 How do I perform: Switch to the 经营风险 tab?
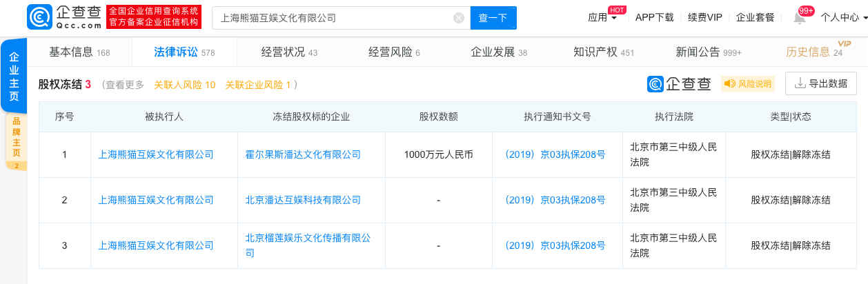coord(393,52)
